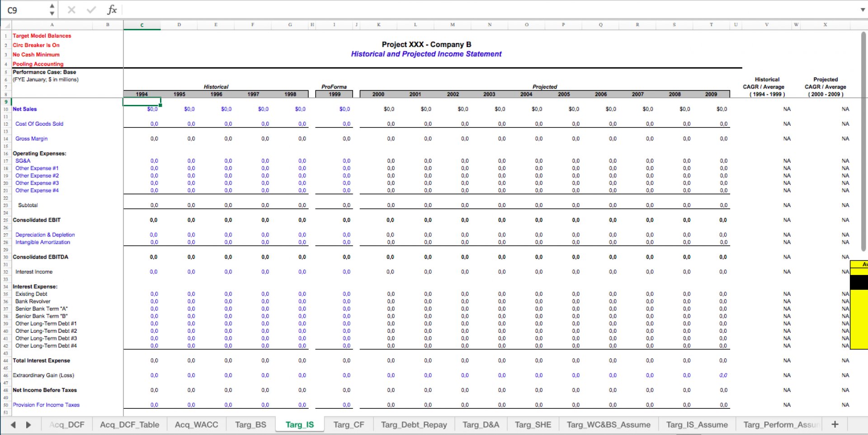
Task: Click the 'Projected CAGR / Average' header
Action: (826, 87)
